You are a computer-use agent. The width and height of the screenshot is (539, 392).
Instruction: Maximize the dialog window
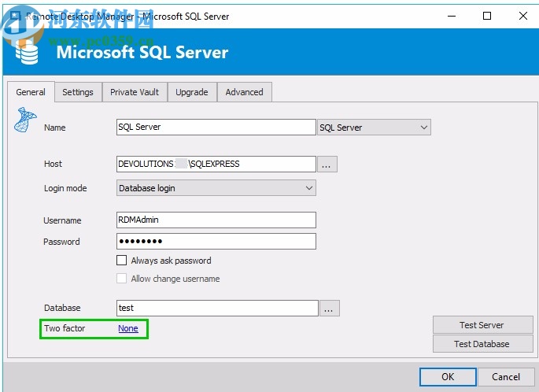pyautogui.click(x=487, y=16)
